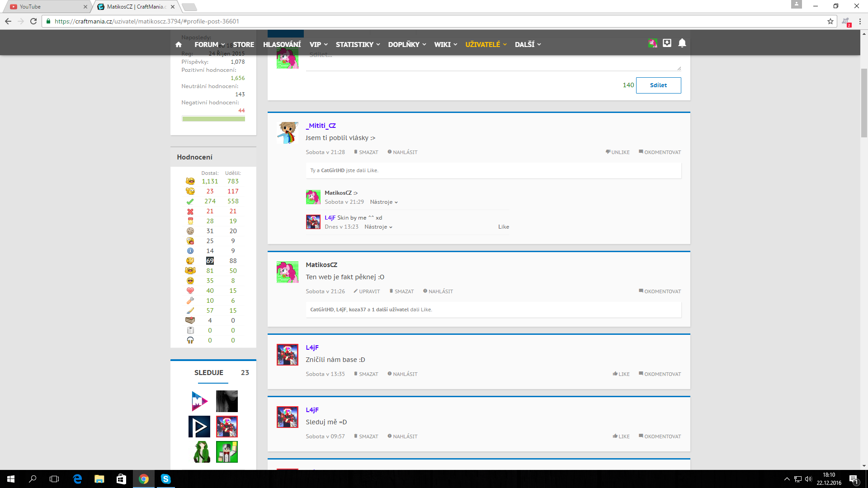Expand the DALŠÍ navigation dropdown
Screen dimensions: 868x488
pyautogui.click(x=528, y=44)
